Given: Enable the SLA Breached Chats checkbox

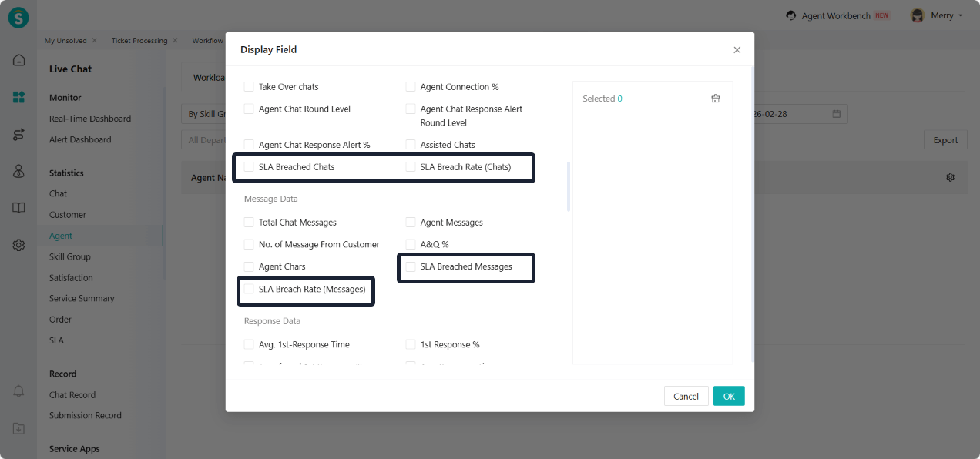Looking at the screenshot, I should click(249, 167).
